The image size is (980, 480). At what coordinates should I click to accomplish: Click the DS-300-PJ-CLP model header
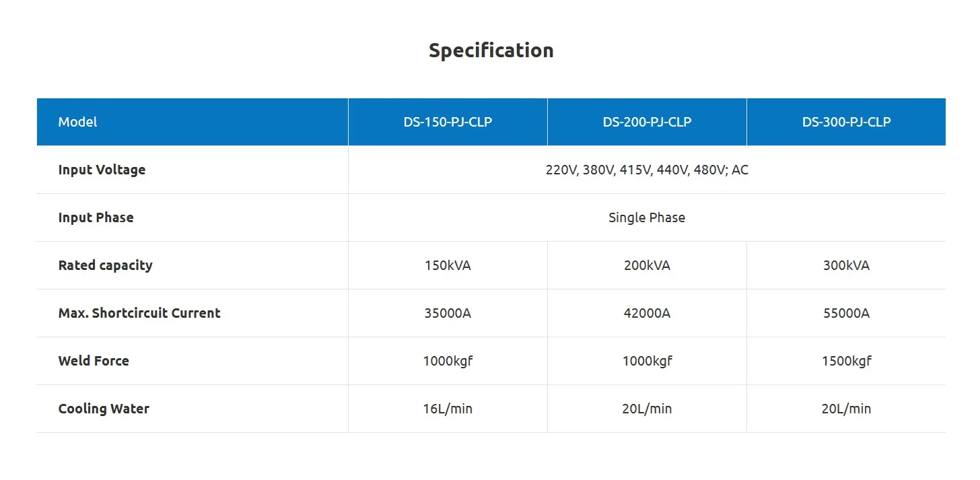tap(846, 122)
